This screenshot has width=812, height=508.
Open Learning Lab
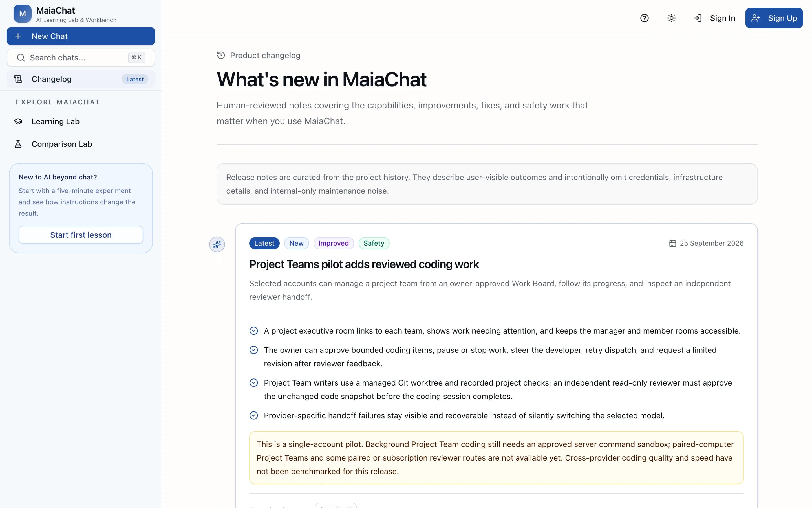[81, 121]
